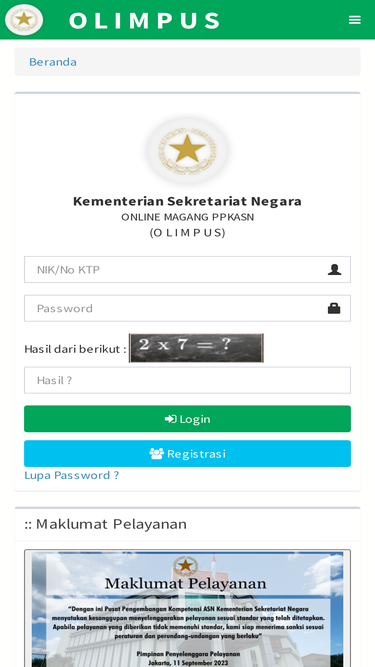Go to Beranda breadcrumb link

coord(53,62)
